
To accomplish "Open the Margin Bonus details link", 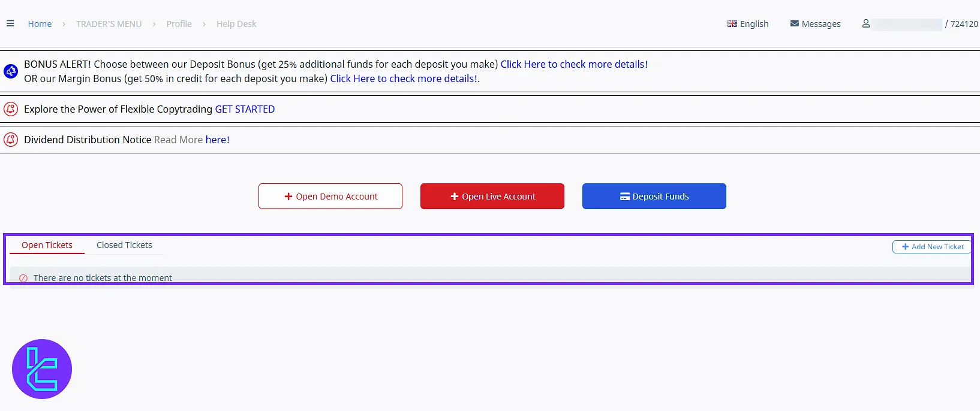I will coord(404,78).
